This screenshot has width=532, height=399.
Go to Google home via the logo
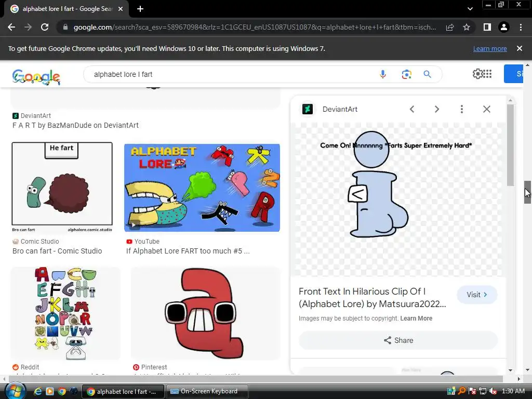[x=36, y=77]
